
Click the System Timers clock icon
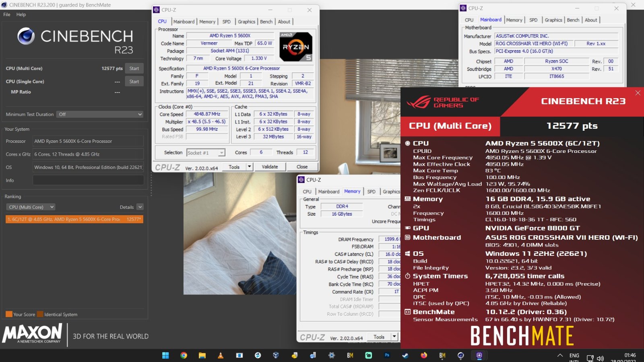point(407,276)
